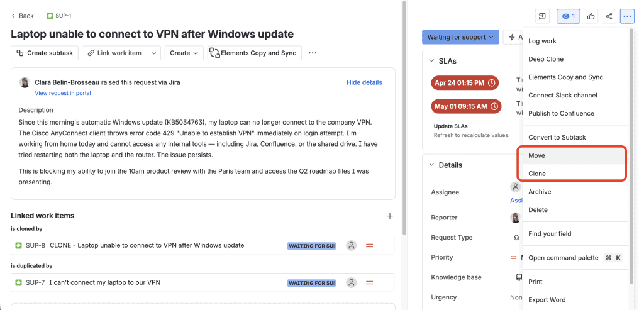Open the Waiting for support status dropdown
644x310 pixels.
[x=460, y=37]
